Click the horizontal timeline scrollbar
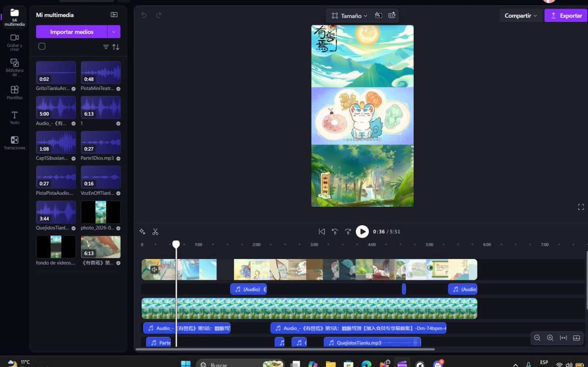The height and width of the screenshot is (367, 588). pos(285,349)
